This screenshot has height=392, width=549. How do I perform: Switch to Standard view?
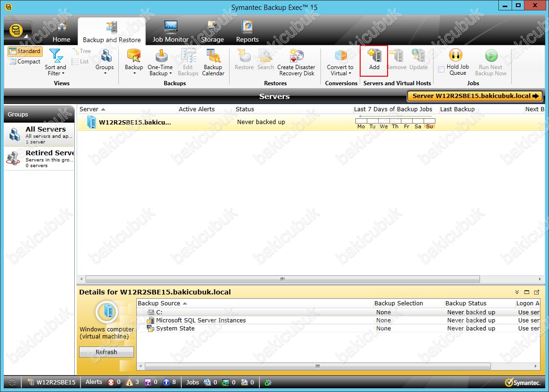click(x=25, y=51)
